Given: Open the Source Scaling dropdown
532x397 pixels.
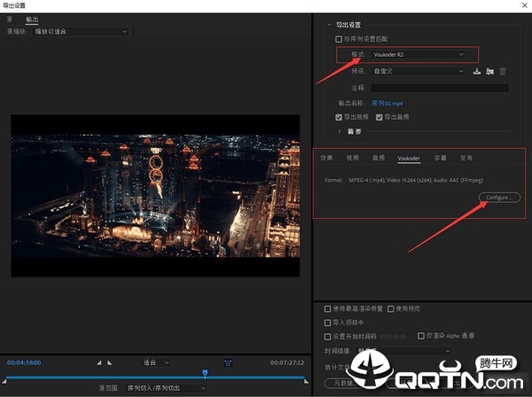Looking at the screenshot, I should pyautogui.click(x=81, y=32).
